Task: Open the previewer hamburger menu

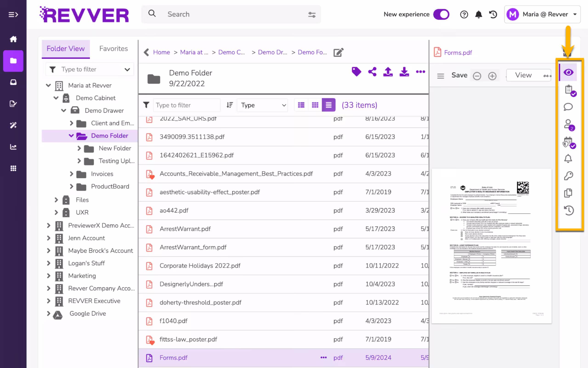Action: point(440,76)
